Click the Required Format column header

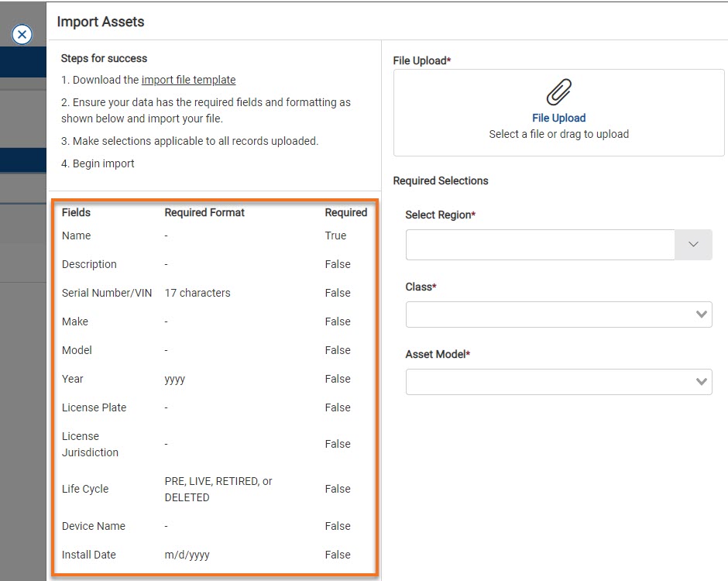pos(204,212)
